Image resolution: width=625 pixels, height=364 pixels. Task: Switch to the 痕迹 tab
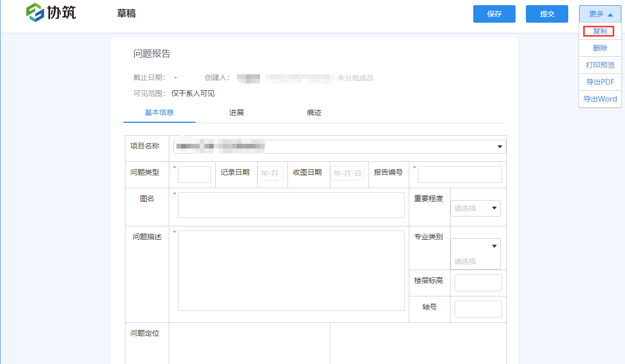(x=314, y=112)
